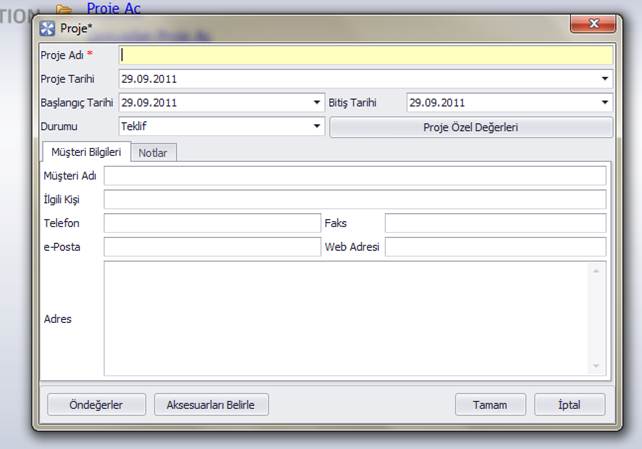Confirm with the Tamam button
Viewport: 642px width, 449px height.
coord(490,405)
